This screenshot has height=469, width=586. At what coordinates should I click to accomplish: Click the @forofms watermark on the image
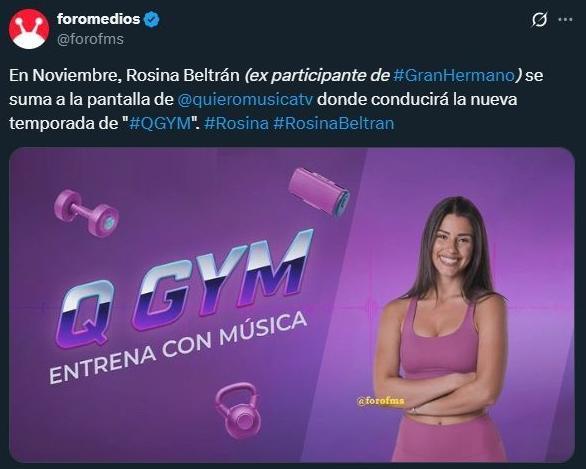click(380, 401)
